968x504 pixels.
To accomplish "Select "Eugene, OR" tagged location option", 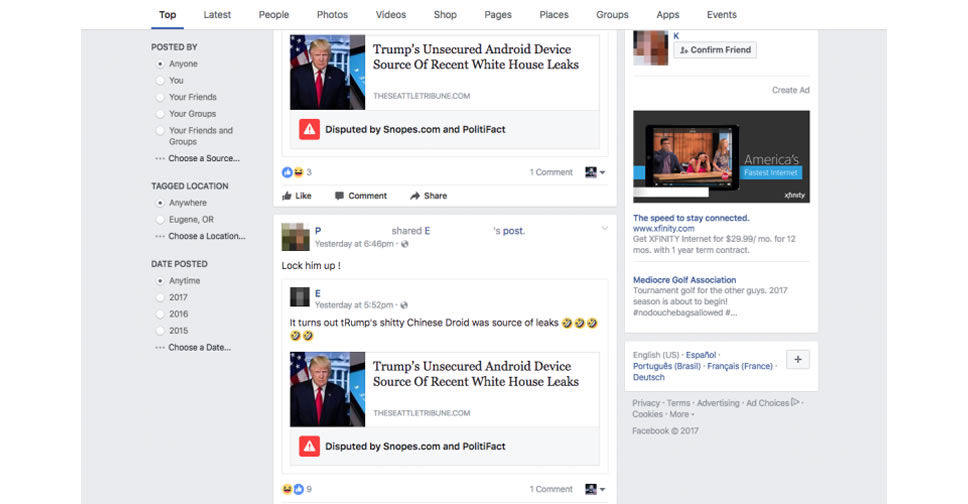I will pyautogui.click(x=160, y=220).
